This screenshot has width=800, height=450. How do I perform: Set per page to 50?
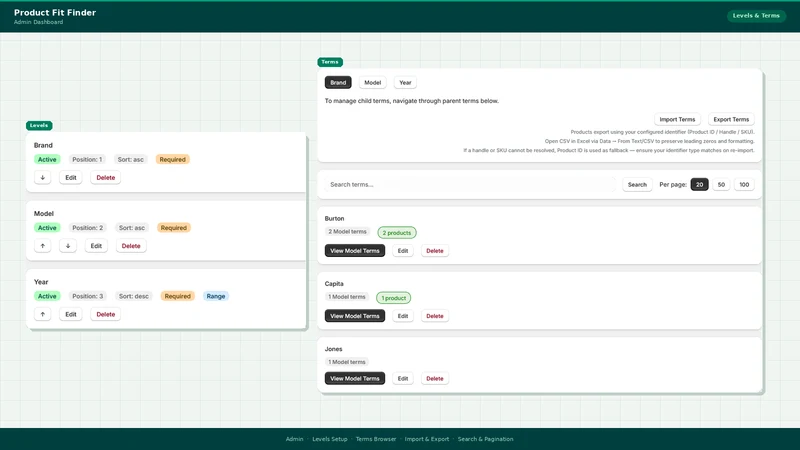[x=721, y=185]
